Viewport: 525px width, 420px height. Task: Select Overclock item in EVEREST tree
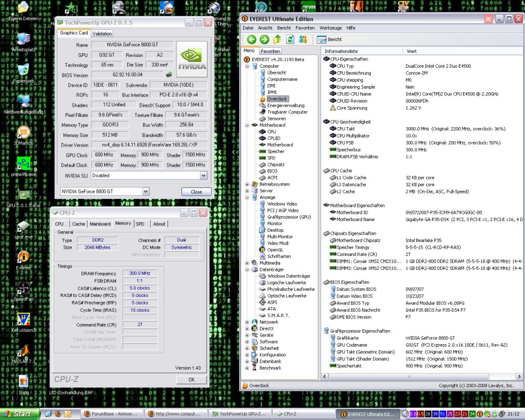click(277, 99)
